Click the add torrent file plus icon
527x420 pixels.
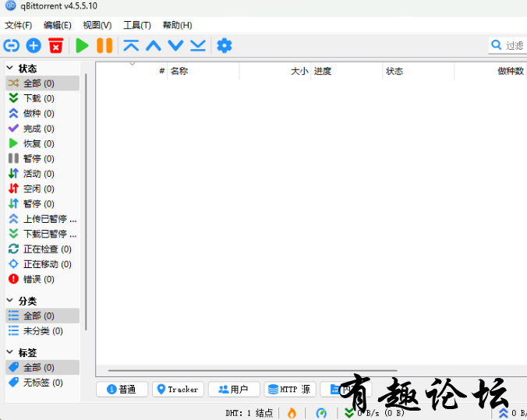pos(34,45)
